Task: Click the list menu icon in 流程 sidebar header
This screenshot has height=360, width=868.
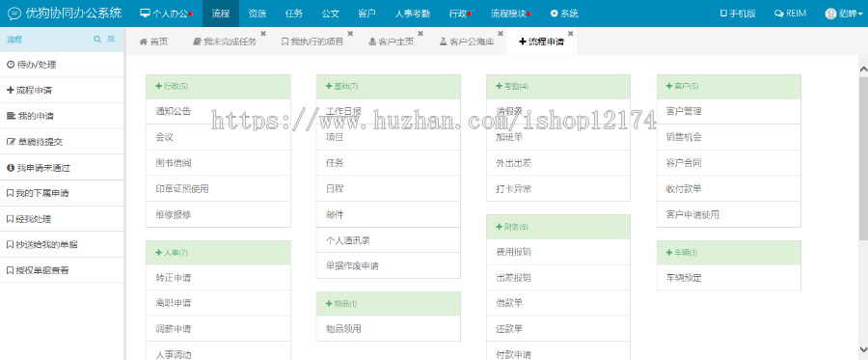Action: 111,40
